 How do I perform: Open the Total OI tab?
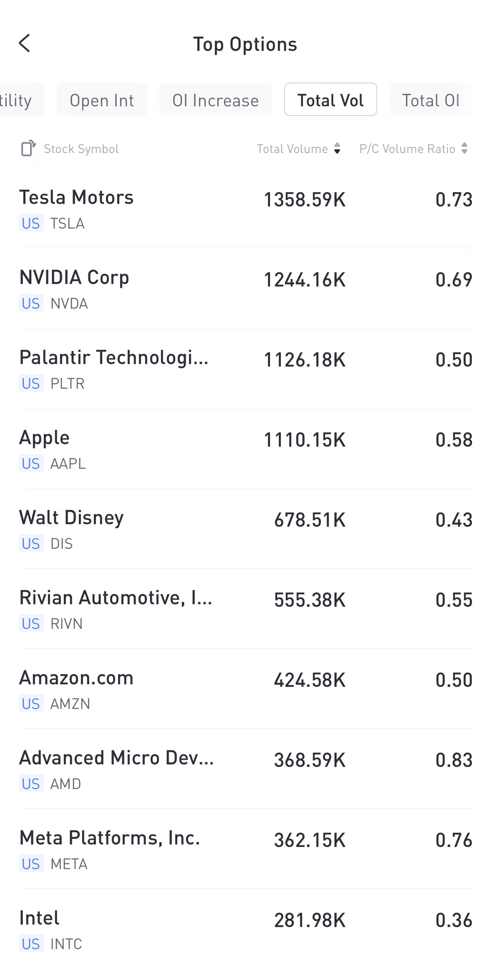tap(431, 100)
